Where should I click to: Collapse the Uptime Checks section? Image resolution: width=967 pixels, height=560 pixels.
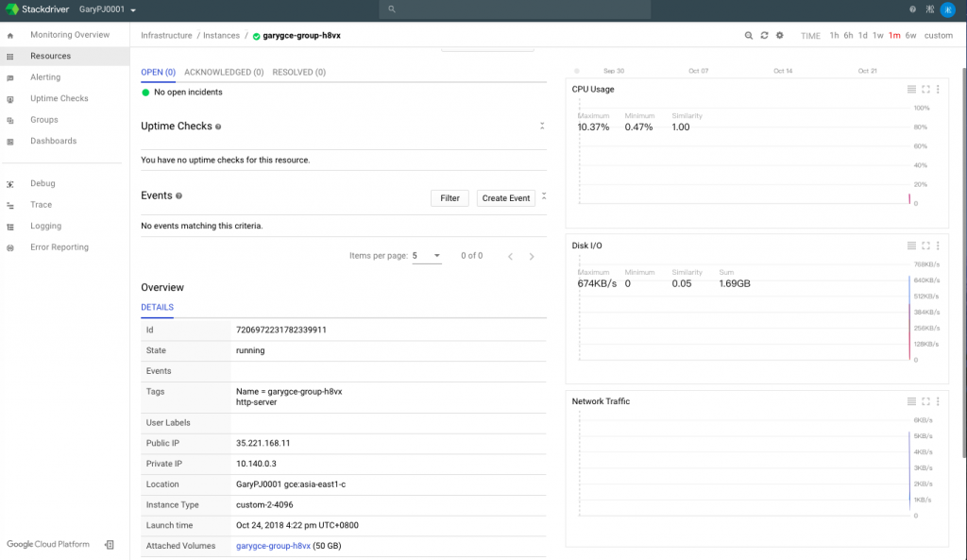click(542, 126)
